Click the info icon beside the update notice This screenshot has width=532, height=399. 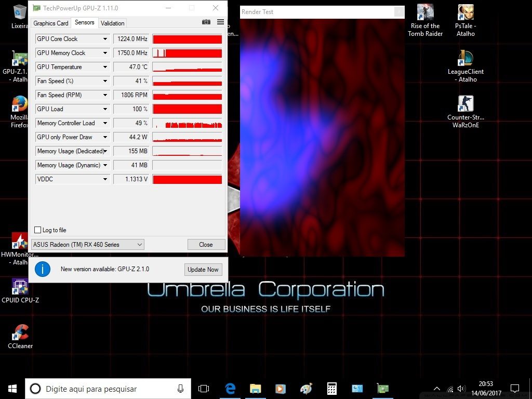click(x=43, y=269)
